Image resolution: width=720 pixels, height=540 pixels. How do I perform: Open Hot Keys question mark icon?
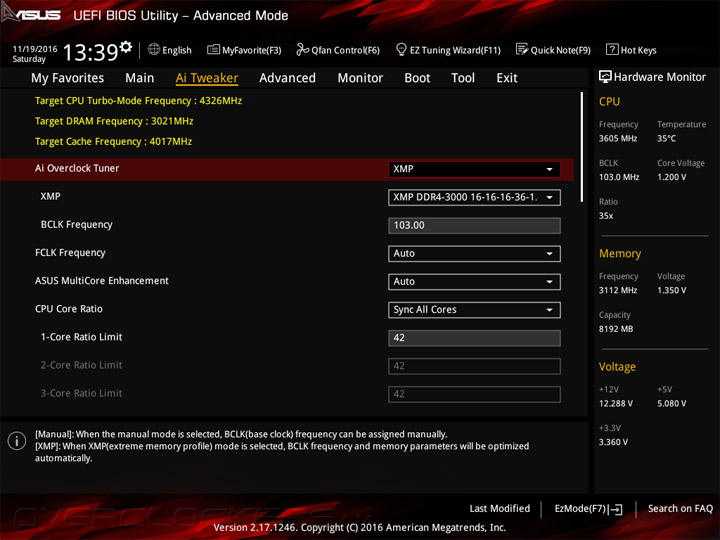pos(612,49)
